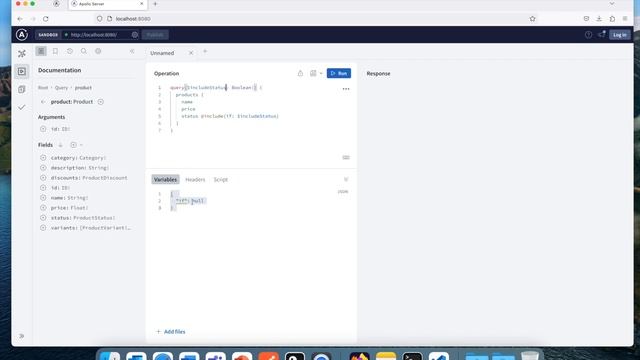Add the discounts field to operation
The image size is (640, 360).
click(x=43, y=178)
